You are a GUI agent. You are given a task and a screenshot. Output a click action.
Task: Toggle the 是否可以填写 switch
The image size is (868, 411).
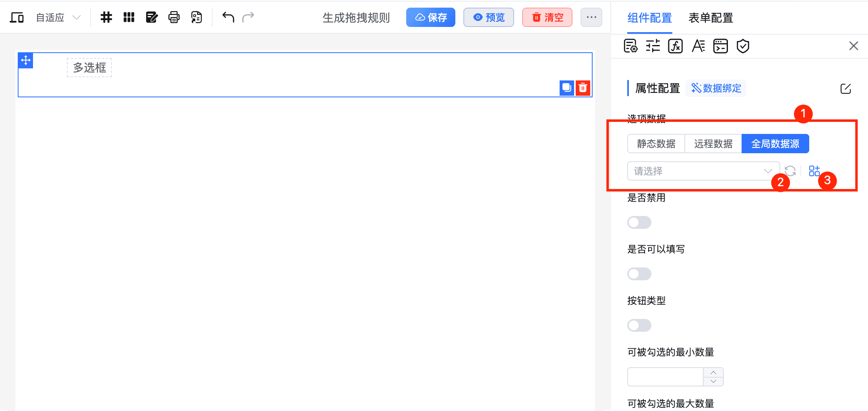pyautogui.click(x=639, y=274)
